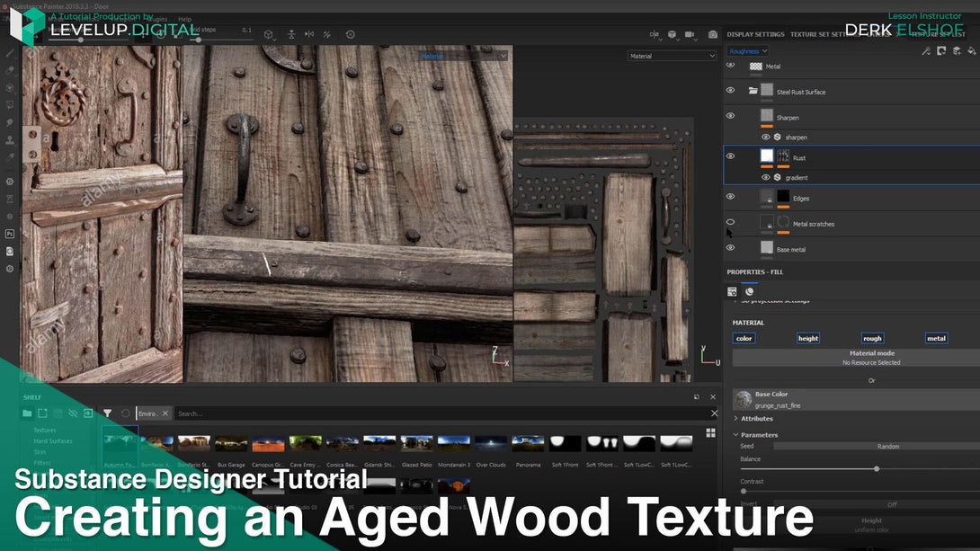
Task: Open the 2D viewport Material dropdown
Action: point(672,57)
